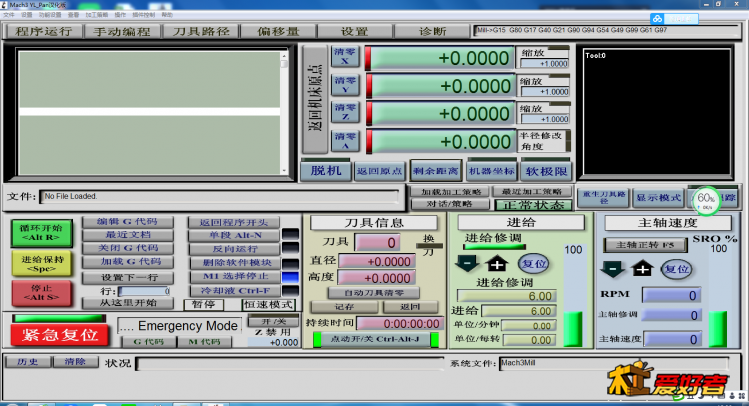This screenshot has width=749, height=406.
Task: Click 最近文档 recent files button
Action: coord(128,235)
